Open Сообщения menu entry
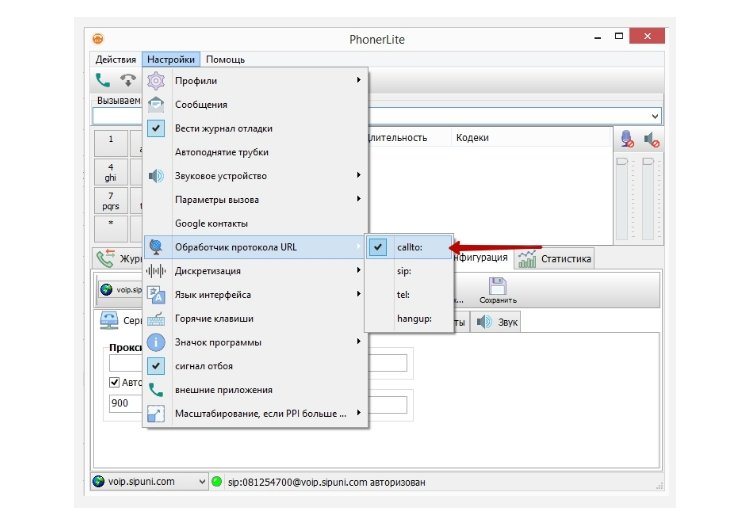The height and width of the screenshot is (524, 740). tap(201, 104)
